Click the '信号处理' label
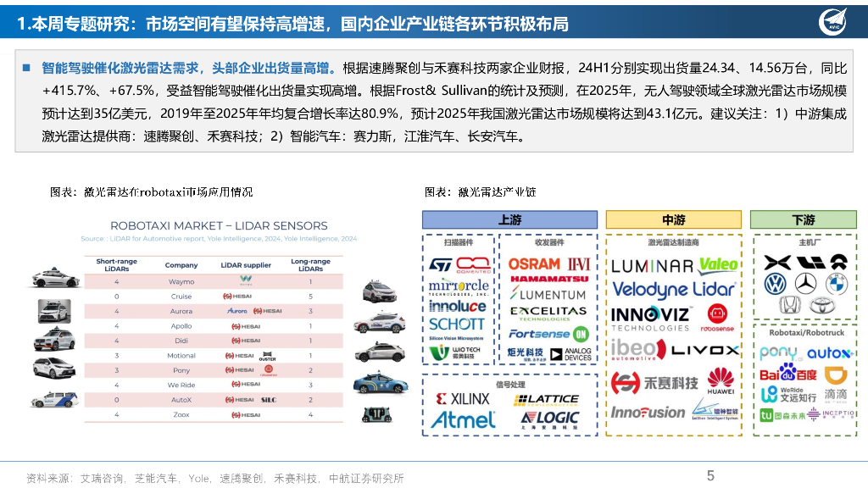 [510, 384]
